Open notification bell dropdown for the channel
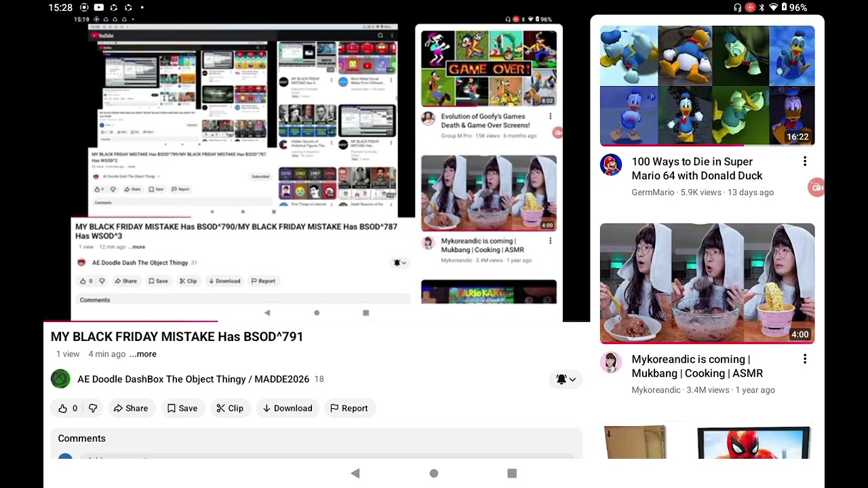Viewport: 868px width, 488px height. 566,380
